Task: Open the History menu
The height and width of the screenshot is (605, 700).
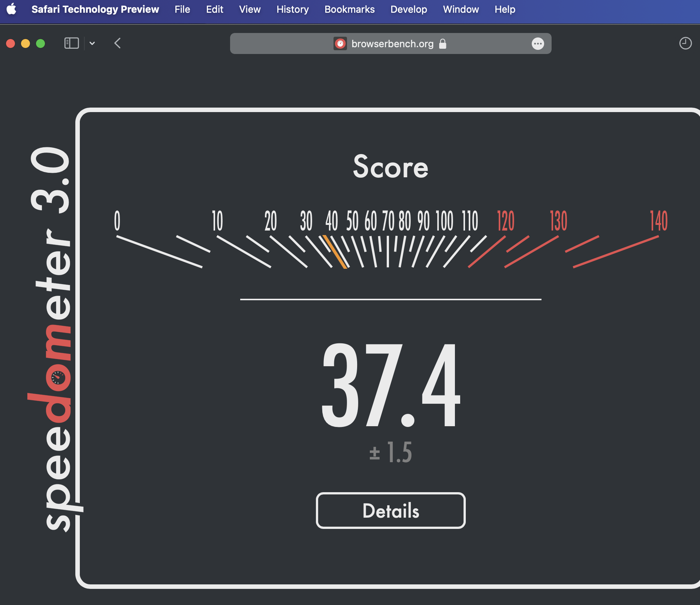Action: coord(293,9)
